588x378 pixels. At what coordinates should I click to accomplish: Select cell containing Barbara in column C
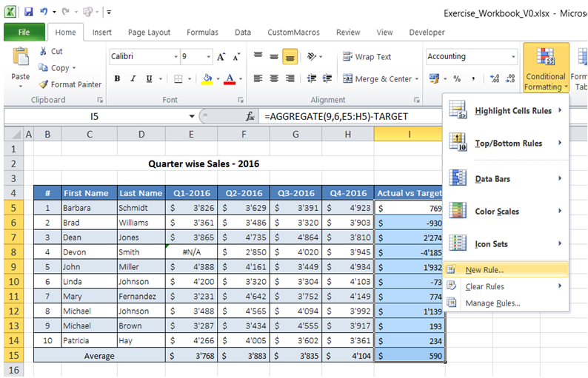point(89,209)
